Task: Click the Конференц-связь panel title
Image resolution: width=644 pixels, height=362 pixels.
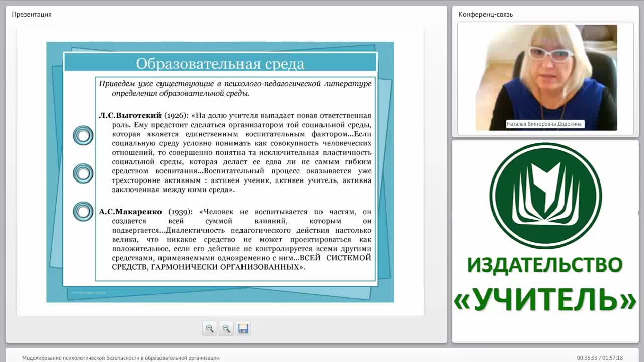Action: [x=486, y=14]
